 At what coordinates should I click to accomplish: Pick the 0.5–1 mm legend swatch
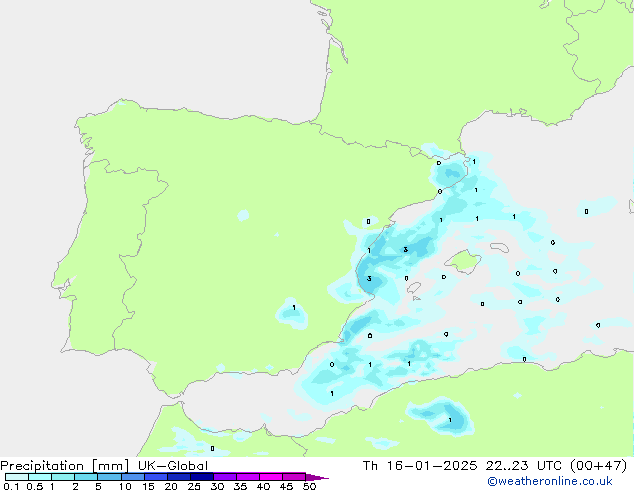tap(40, 477)
